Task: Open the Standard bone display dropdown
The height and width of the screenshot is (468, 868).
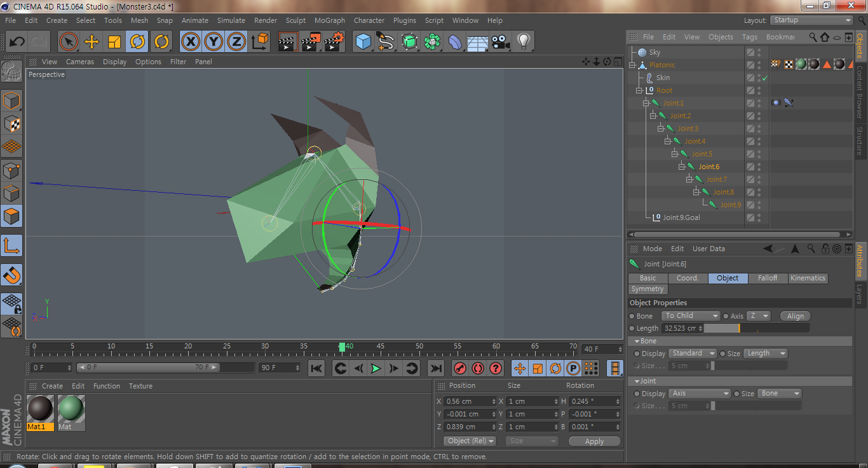Action: (x=693, y=354)
